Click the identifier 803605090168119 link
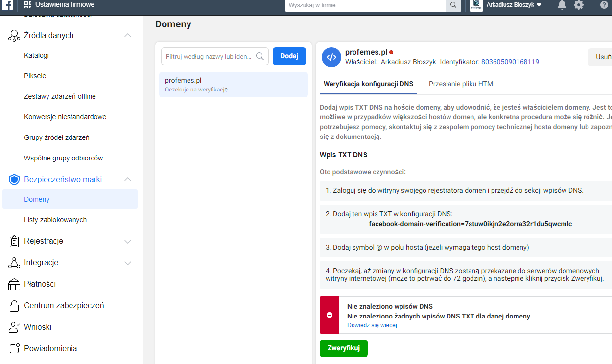612x364 pixels. [510, 62]
